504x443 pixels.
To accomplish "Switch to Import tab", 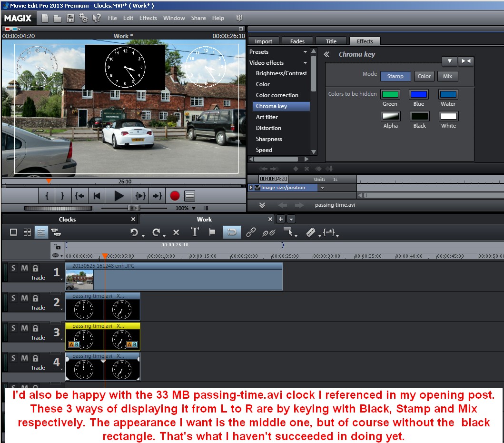I will click(x=263, y=41).
